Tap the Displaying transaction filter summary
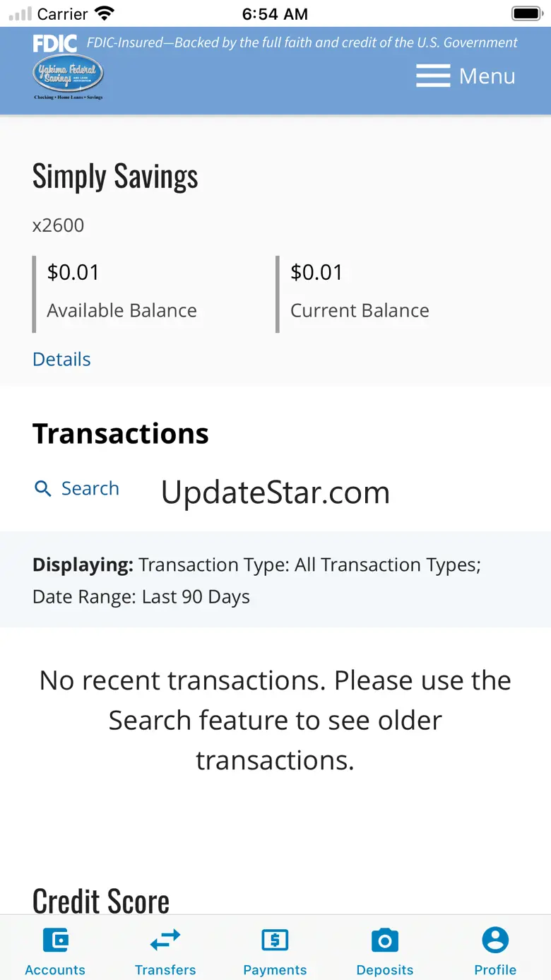This screenshot has height=980, width=551. (257, 580)
